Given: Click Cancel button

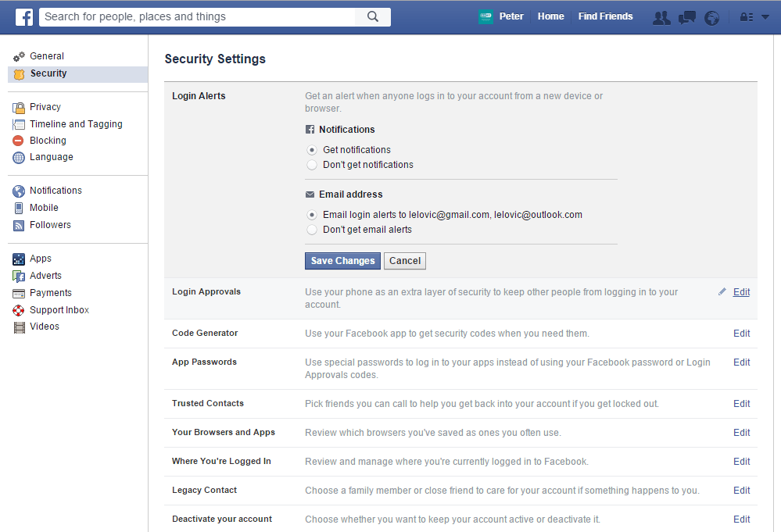Looking at the screenshot, I should (x=404, y=261).
